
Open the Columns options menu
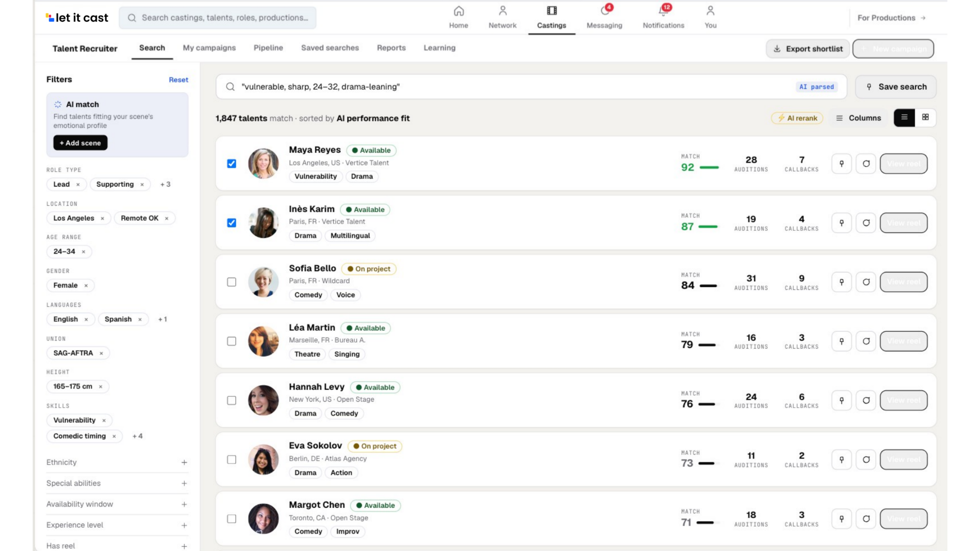pyautogui.click(x=858, y=118)
